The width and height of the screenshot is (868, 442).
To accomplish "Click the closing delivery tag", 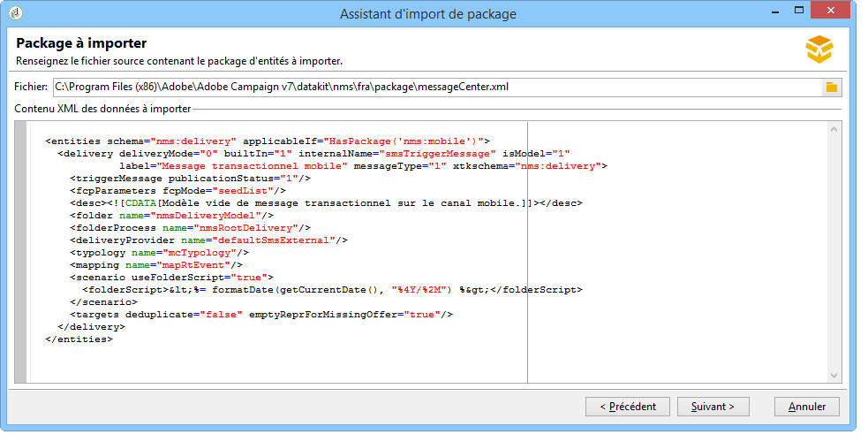I will [x=91, y=327].
